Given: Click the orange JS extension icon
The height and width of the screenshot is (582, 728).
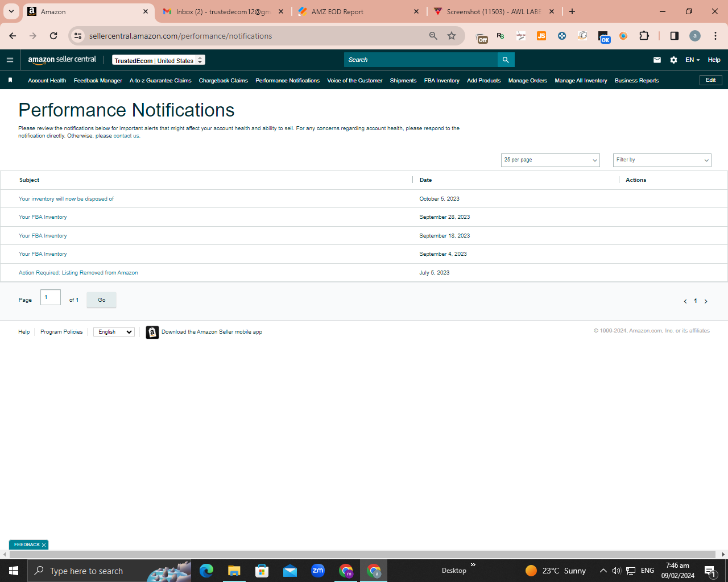Looking at the screenshot, I should pyautogui.click(x=541, y=36).
